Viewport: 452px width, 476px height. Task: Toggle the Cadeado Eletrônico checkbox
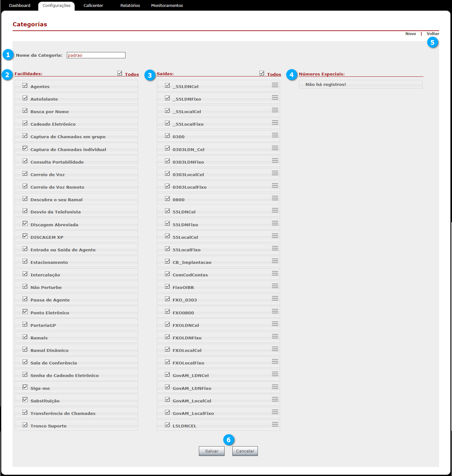pos(25,123)
